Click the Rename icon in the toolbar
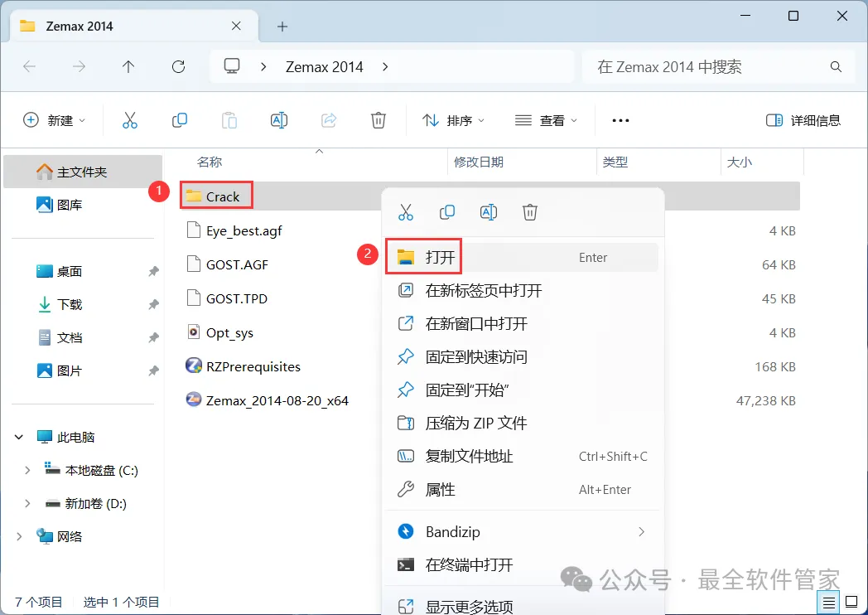The image size is (868, 615). coord(279,120)
